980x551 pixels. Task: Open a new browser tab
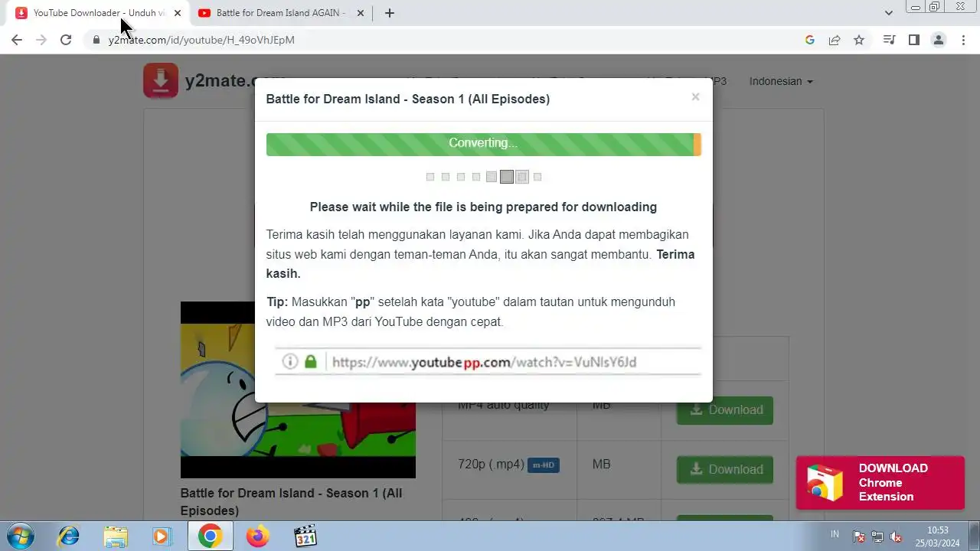(x=390, y=13)
